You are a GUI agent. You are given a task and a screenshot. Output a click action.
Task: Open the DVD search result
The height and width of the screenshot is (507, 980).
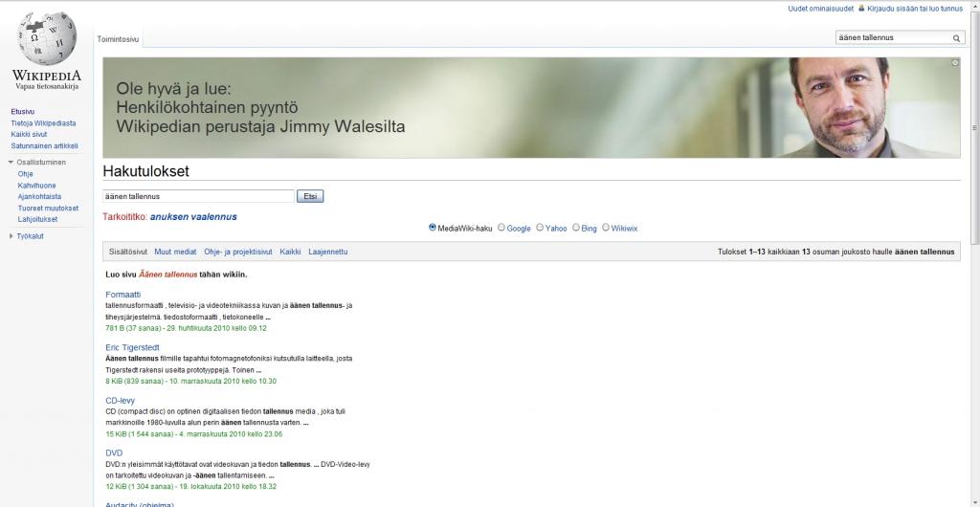click(115, 453)
